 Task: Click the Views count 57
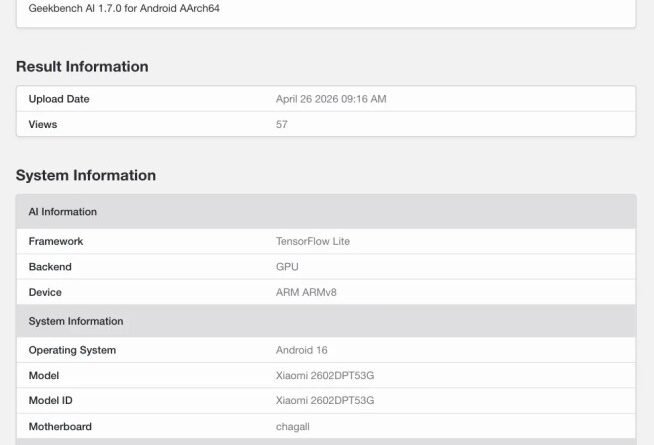point(282,124)
